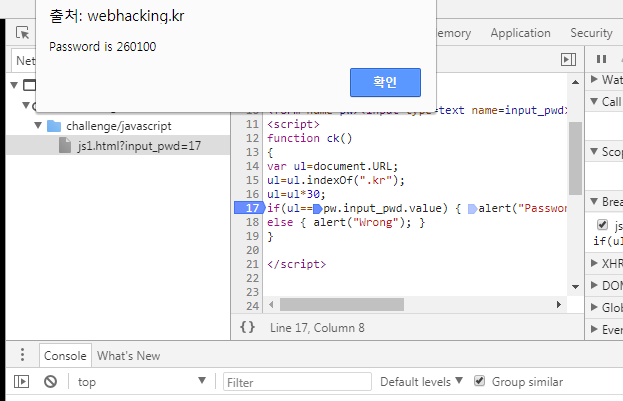Clear the console icon
Screen dimensions: 623x401
coord(50,382)
